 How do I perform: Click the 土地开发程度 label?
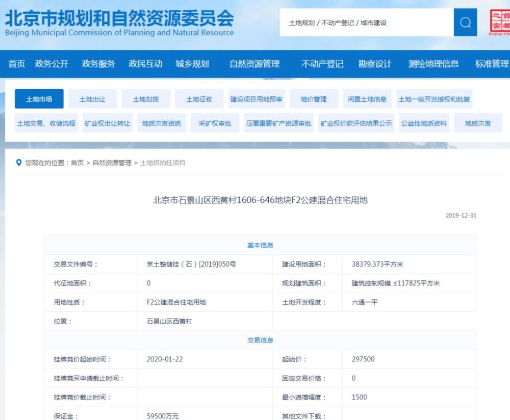[x=304, y=302]
